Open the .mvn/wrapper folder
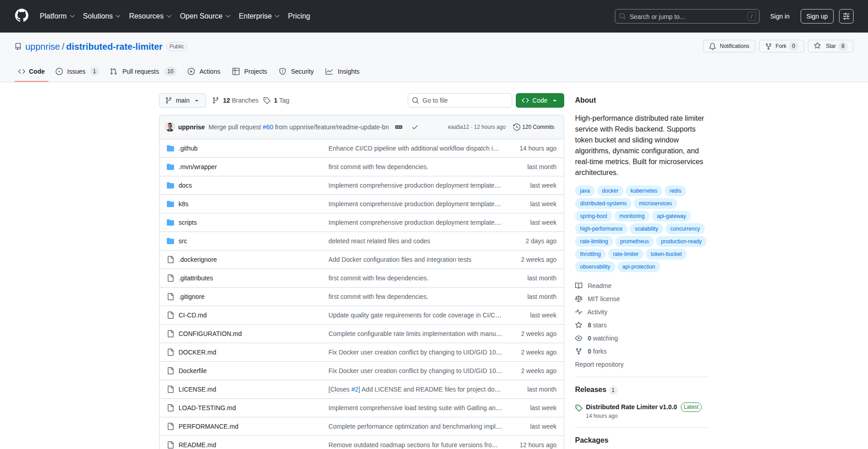This screenshot has height=449, width=868. pos(198,167)
